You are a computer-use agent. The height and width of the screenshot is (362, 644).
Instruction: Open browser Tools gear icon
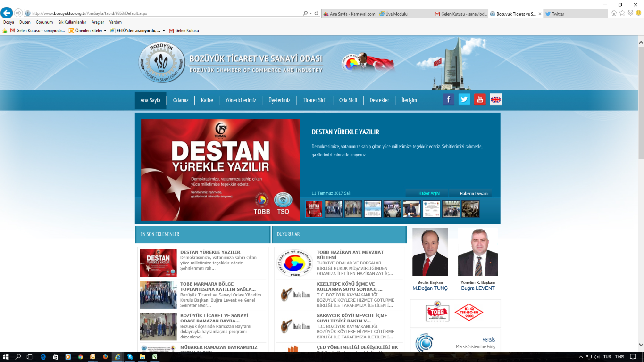tap(630, 13)
